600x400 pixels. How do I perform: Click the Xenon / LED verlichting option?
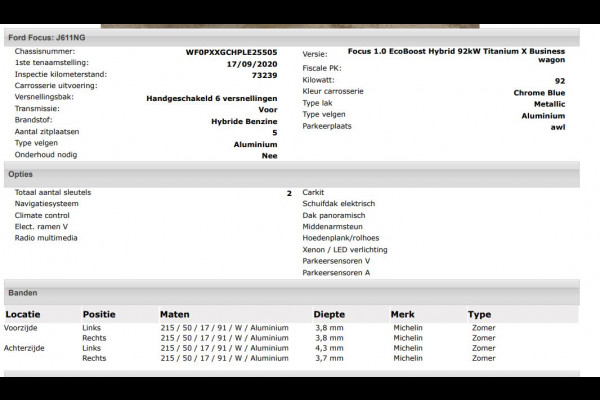click(345, 249)
